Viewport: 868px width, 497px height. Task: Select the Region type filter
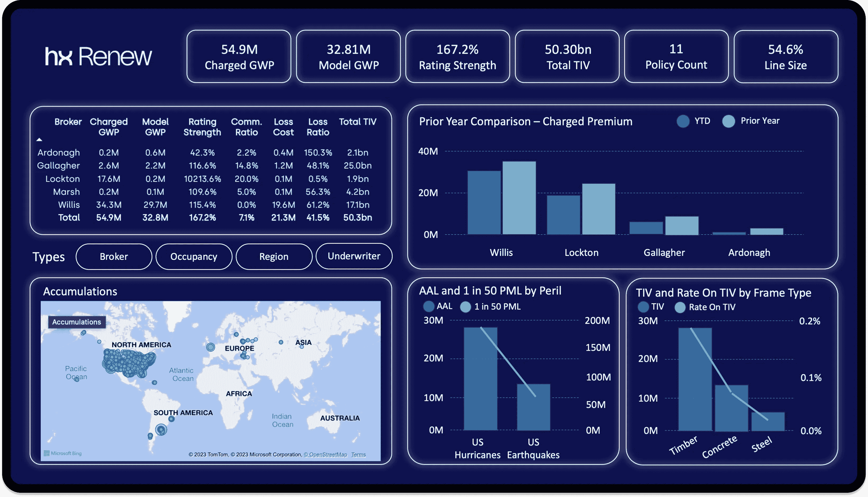tap(274, 256)
